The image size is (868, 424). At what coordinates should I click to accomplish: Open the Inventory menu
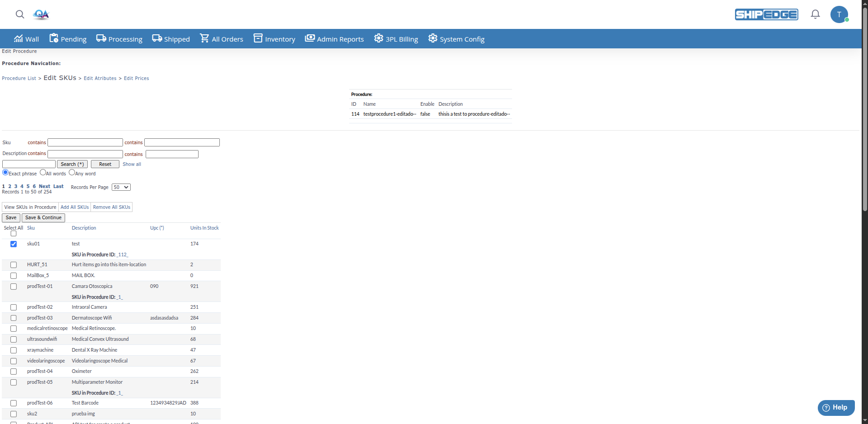point(274,39)
